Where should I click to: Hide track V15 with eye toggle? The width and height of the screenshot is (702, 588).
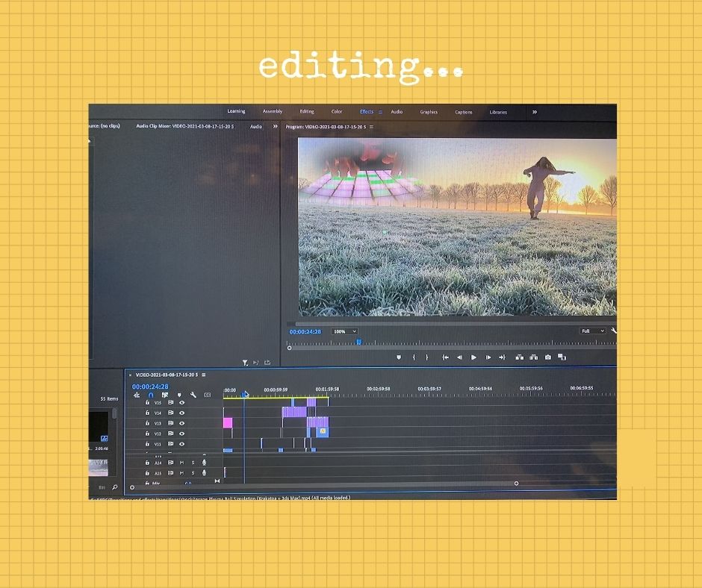tap(181, 403)
